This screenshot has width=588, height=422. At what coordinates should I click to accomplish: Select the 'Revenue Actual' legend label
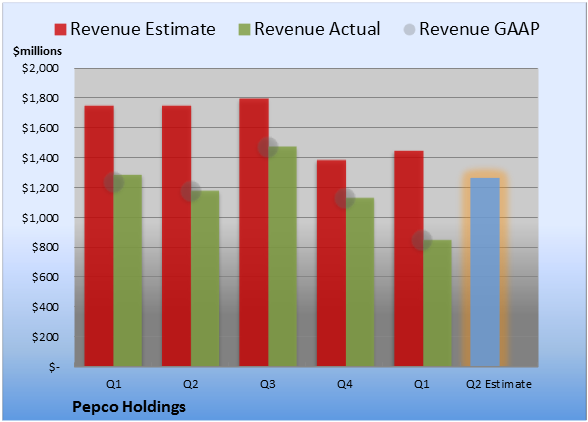click(317, 29)
